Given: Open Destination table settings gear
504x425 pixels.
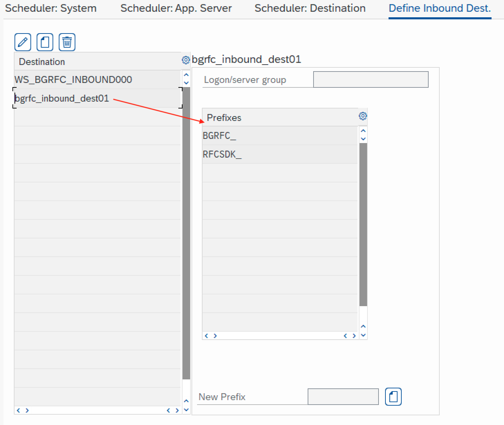Looking at the screenshot, I should click(x=186, y=60).
